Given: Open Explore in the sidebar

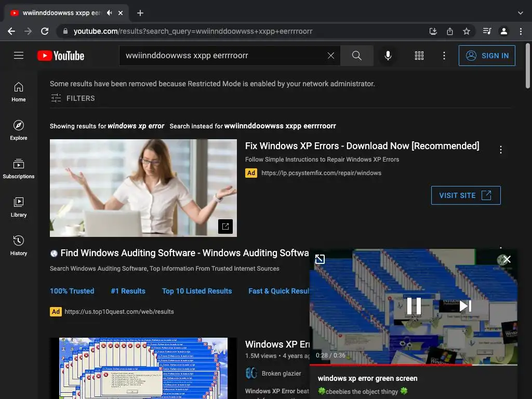Looking at the screenshot, I should (x=19, y=130).
